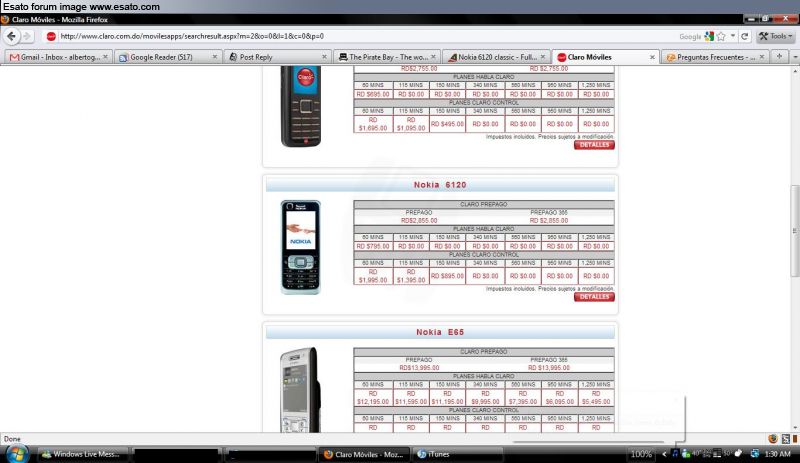Click the forward navigation arrow
Image resolution: width=800 pixels, height=463 pixels.
(27, 36)
